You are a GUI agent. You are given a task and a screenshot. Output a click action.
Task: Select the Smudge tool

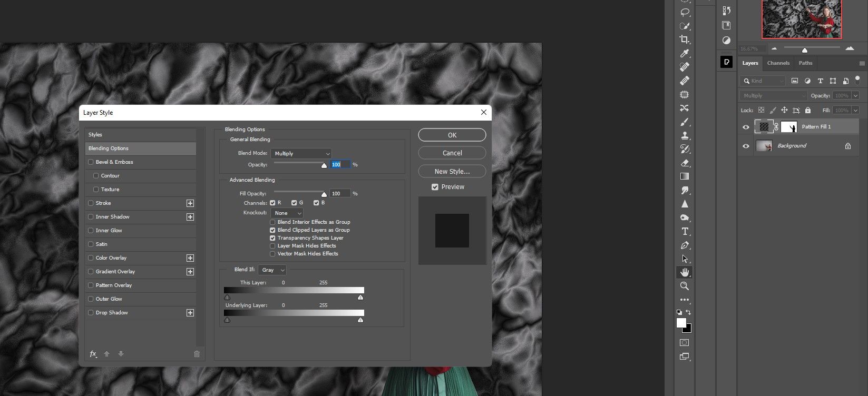(685, 190)
